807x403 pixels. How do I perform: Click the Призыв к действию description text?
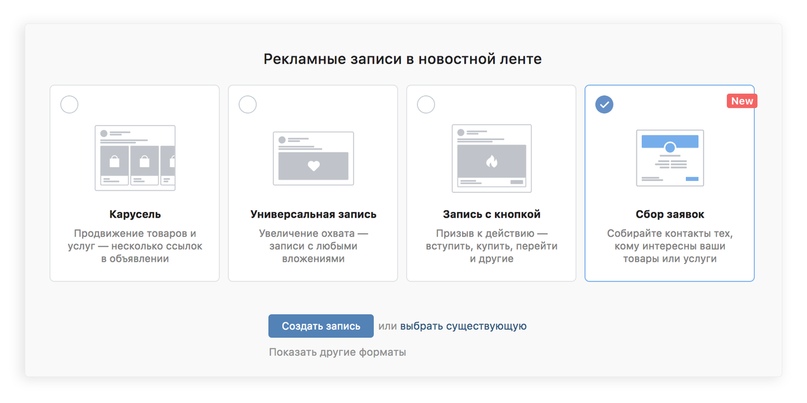(491, 246)
